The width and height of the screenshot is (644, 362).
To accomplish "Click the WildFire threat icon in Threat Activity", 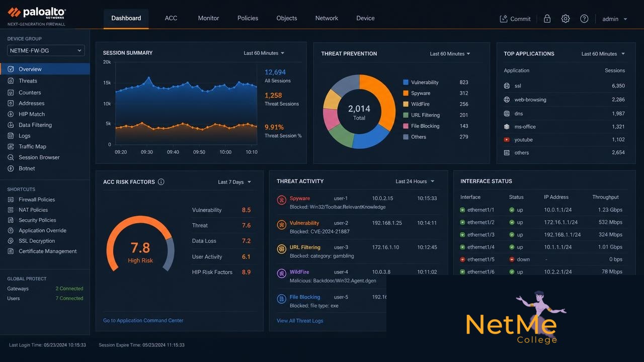I will click(x=281, y=274).
